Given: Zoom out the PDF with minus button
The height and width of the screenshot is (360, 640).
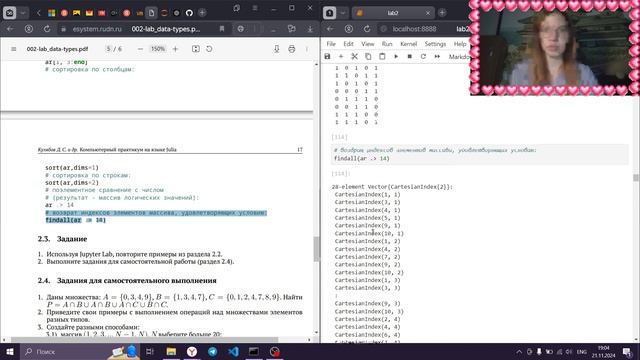Looking at the screenshot, I should point(140,49).
